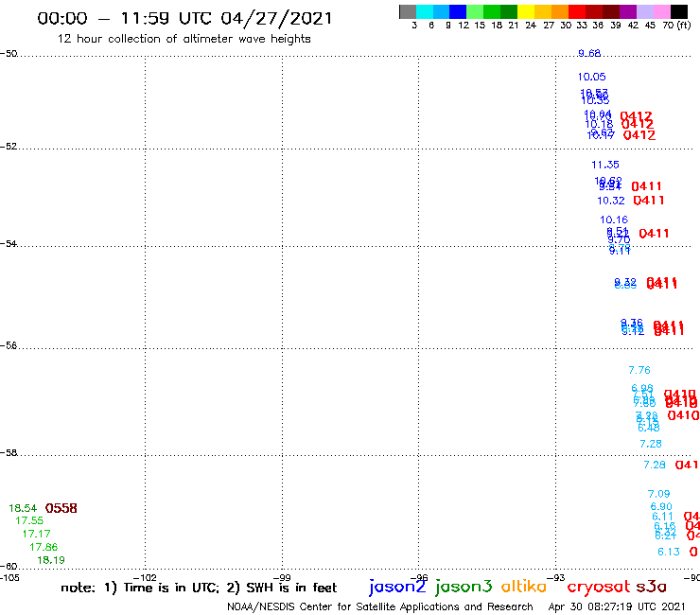Click the wave height value 6.11
700x615 pixels.
(662, 517)
